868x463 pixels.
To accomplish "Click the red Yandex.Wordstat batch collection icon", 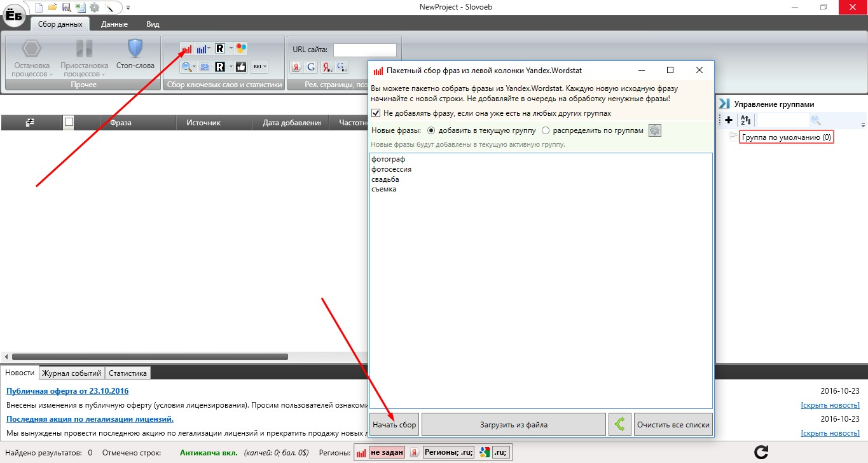I will pyautogui.click(x=187, y=49).
